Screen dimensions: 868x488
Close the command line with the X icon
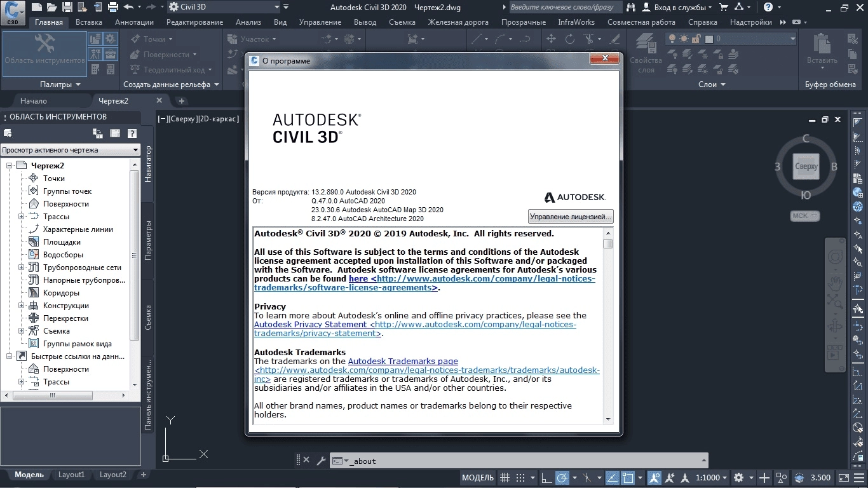(306, 460)
